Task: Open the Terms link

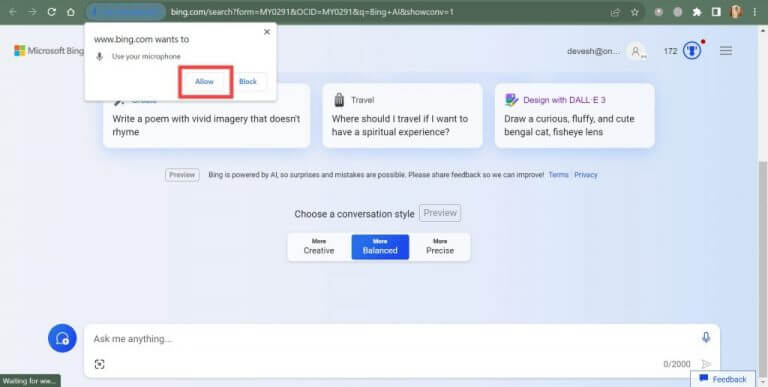Action: (x=558, y=175)
